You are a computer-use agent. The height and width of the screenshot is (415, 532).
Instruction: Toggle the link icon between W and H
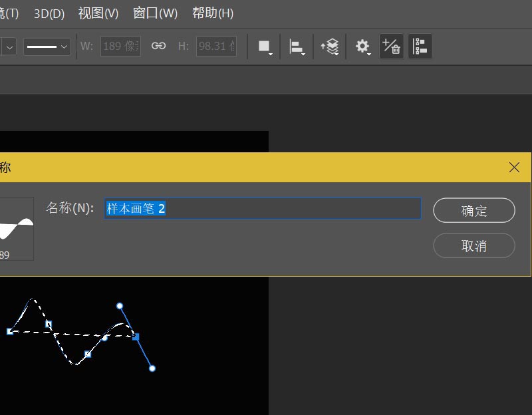pos(158,46)
